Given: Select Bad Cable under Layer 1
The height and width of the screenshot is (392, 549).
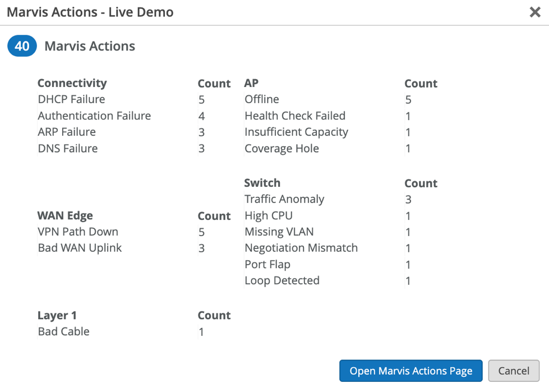Looking at the screenshot, I should coord(63,332).
